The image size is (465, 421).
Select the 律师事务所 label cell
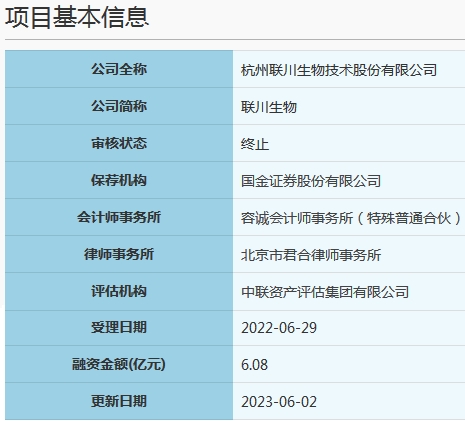(x=119, y=254)
